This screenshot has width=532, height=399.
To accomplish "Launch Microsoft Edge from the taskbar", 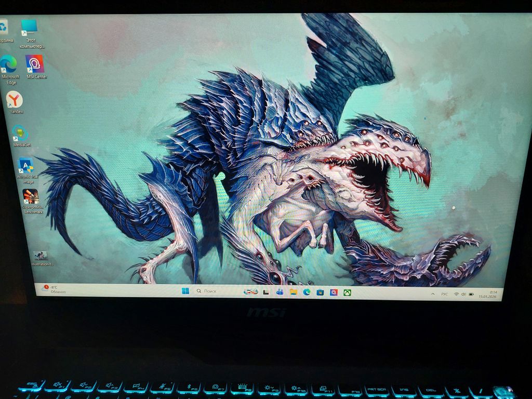I will tap(307, 292).
